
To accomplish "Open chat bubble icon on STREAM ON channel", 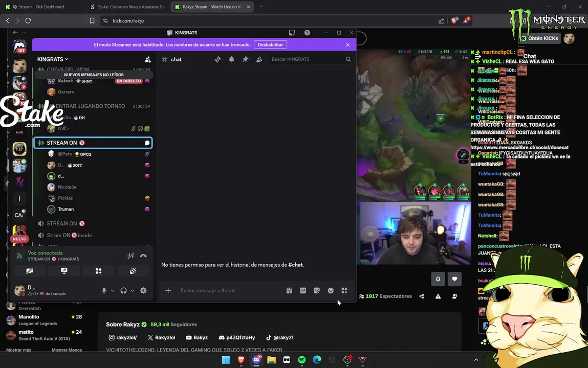I will tap(147, 143).
